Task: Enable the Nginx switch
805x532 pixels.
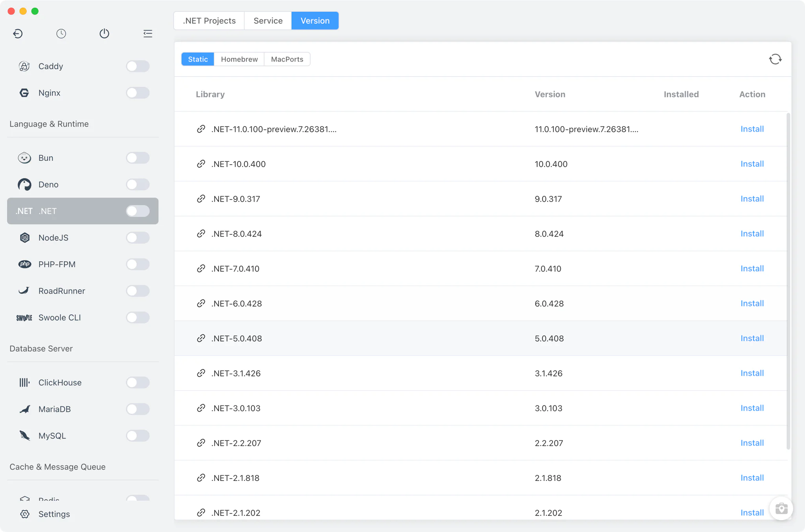Action: point(138,93)
